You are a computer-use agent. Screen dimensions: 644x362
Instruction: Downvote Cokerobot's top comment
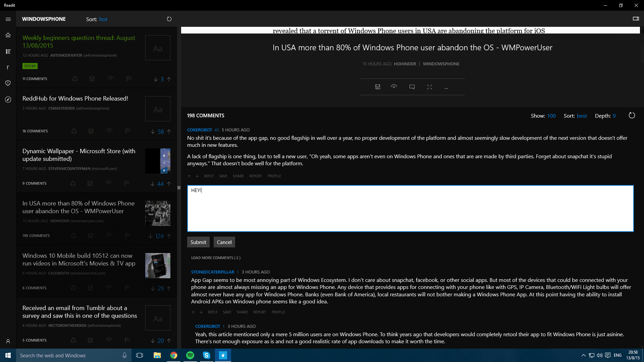tap(197, 176)
